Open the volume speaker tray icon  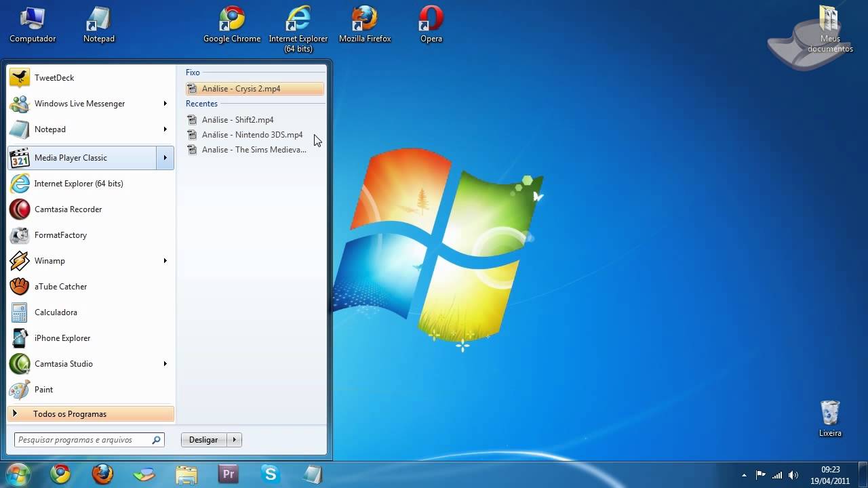point(793,475)
